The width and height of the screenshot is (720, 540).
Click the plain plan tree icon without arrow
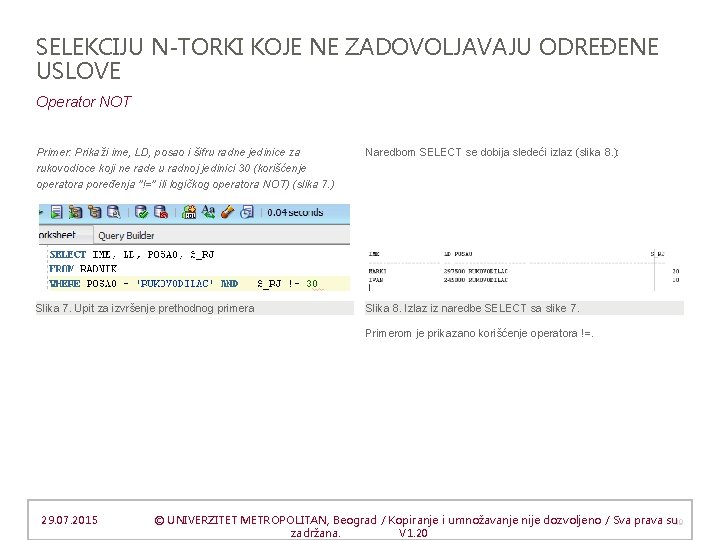(95, 212)
